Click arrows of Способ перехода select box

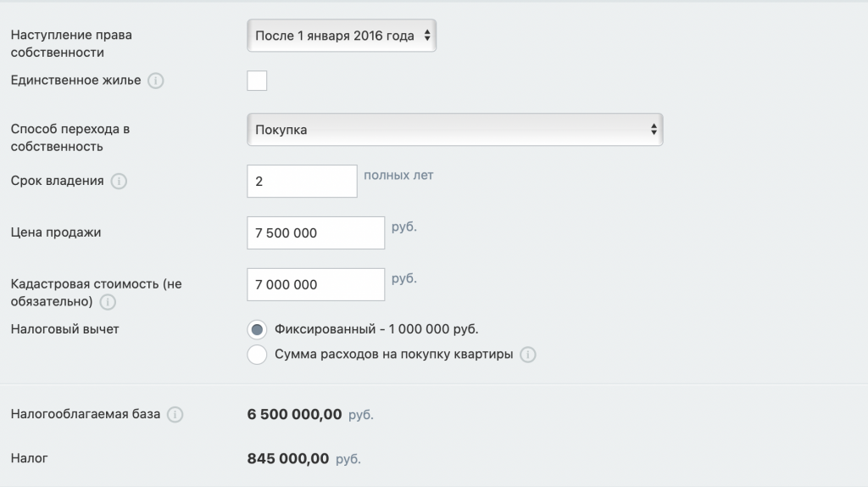653,130
